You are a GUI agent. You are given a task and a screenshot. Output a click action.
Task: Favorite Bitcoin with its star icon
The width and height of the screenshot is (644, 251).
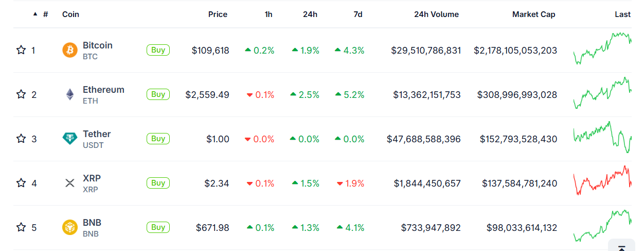pyautogui.click(x=21, y=50)
